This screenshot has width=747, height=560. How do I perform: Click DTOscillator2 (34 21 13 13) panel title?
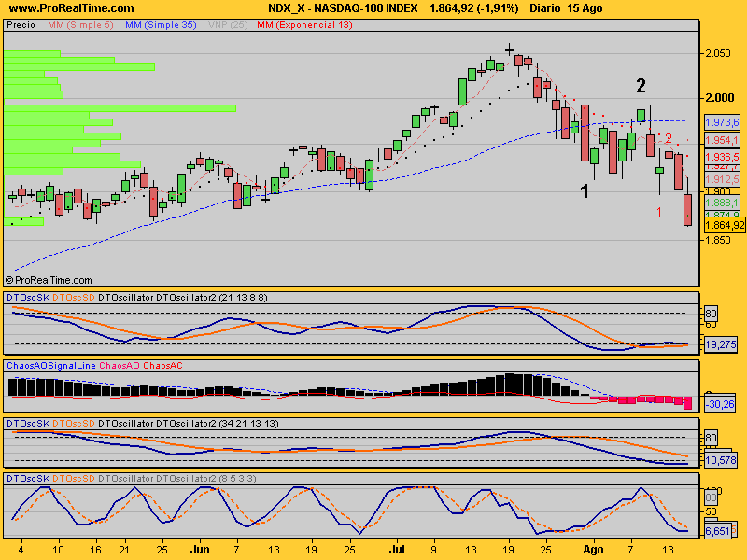218,424
